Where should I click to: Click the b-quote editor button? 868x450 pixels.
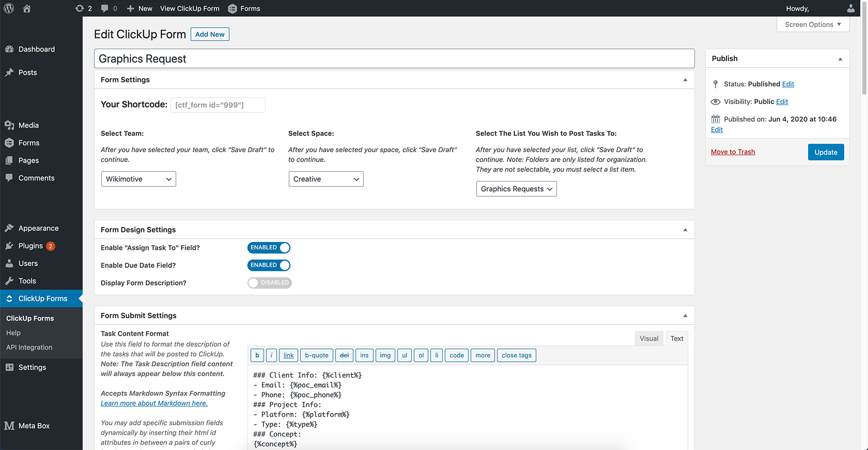[x=317, y=355]
